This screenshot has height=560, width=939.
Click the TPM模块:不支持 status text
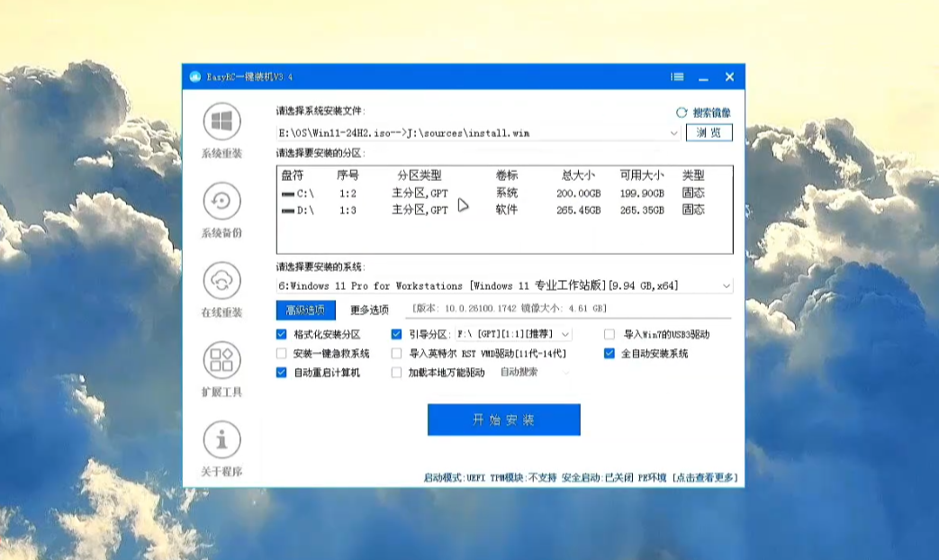(x=523, y=477)
